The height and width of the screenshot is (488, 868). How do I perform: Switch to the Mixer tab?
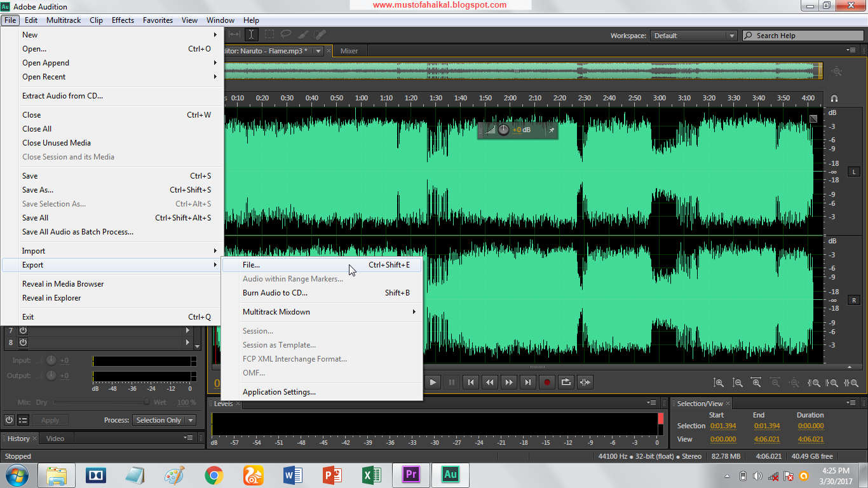[x=349, y=51]
